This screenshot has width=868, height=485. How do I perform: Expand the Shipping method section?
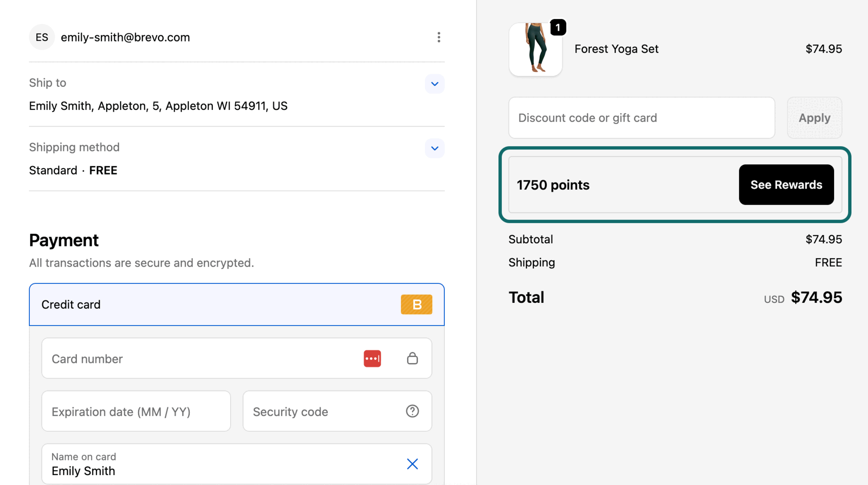[x=434, y=148]
